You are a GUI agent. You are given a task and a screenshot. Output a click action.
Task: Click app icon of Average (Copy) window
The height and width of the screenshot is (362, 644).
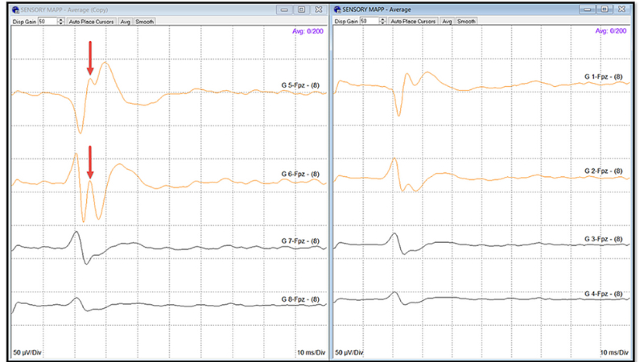pyautogui.click(x=15, y=10)
